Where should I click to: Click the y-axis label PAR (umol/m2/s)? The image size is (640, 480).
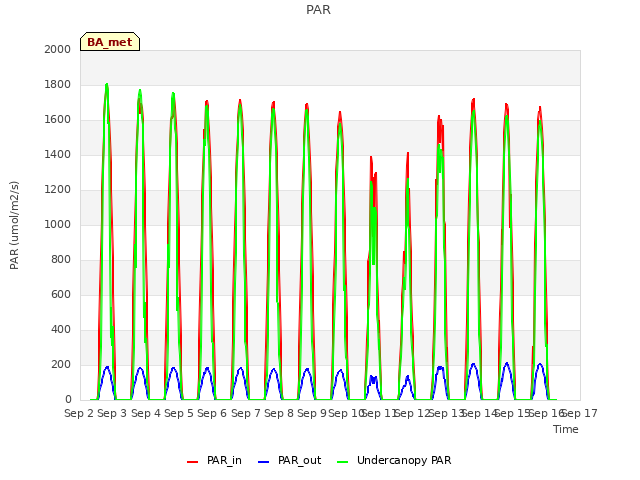14,225
